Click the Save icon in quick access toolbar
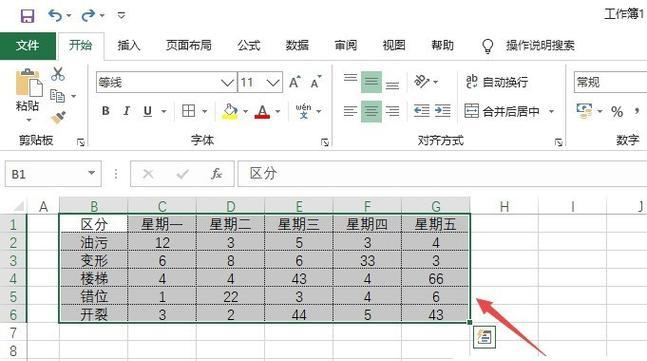 (28, 16)
